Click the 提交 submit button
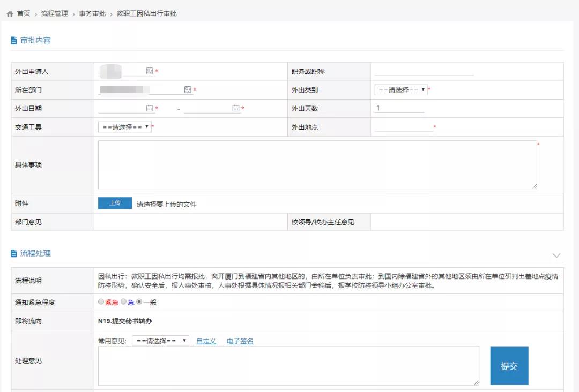The image size is (579, 392). point(509,366)
